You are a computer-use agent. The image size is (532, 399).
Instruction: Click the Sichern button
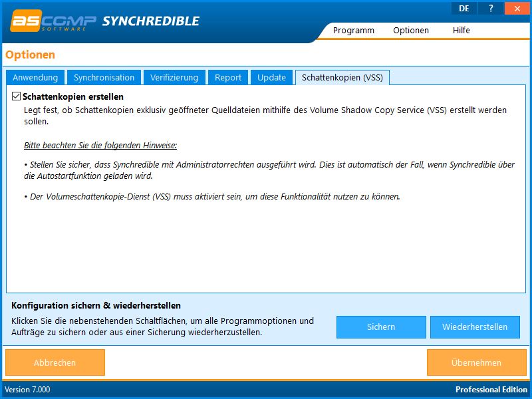tap(381, 327)
